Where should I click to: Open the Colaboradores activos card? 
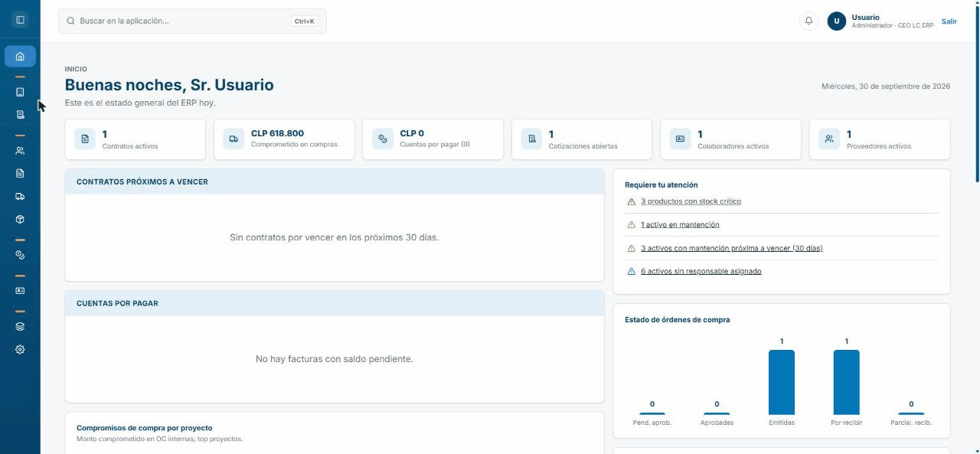[730, 139]
